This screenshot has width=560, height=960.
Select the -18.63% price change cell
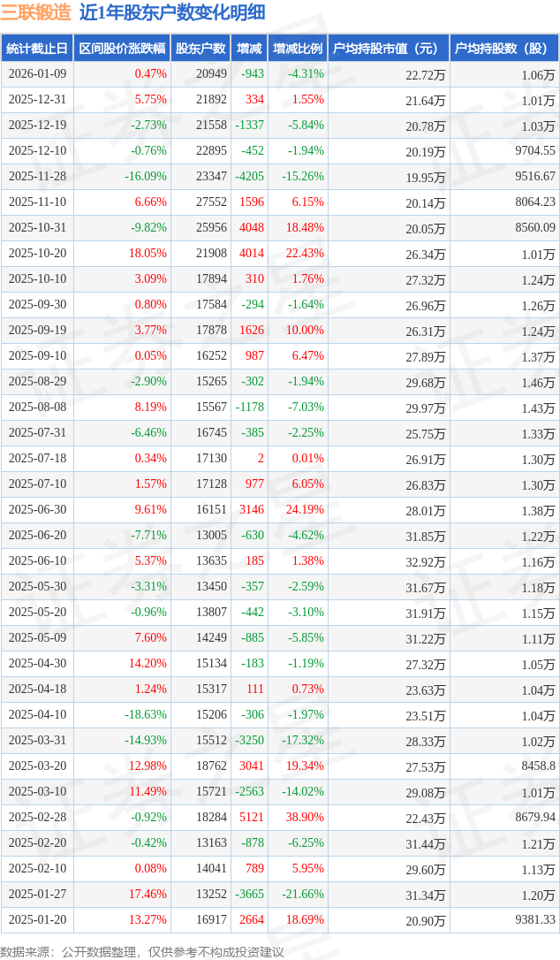145,715
